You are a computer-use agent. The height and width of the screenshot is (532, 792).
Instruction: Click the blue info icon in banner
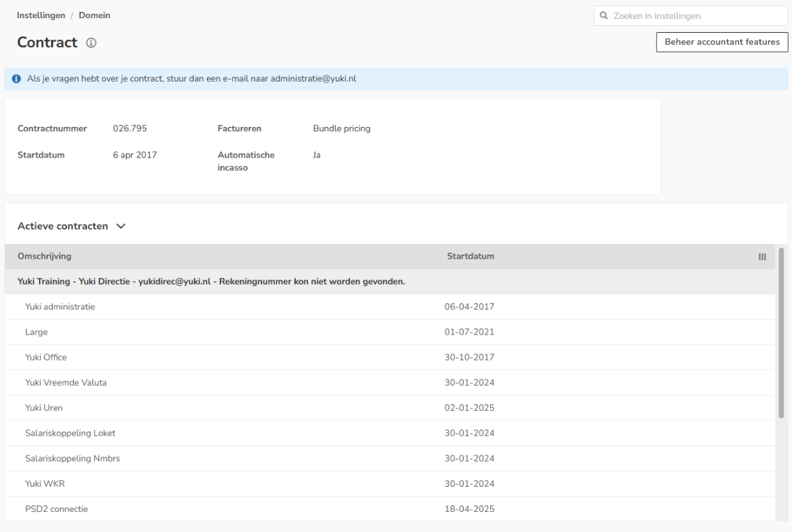pos(17,79)
